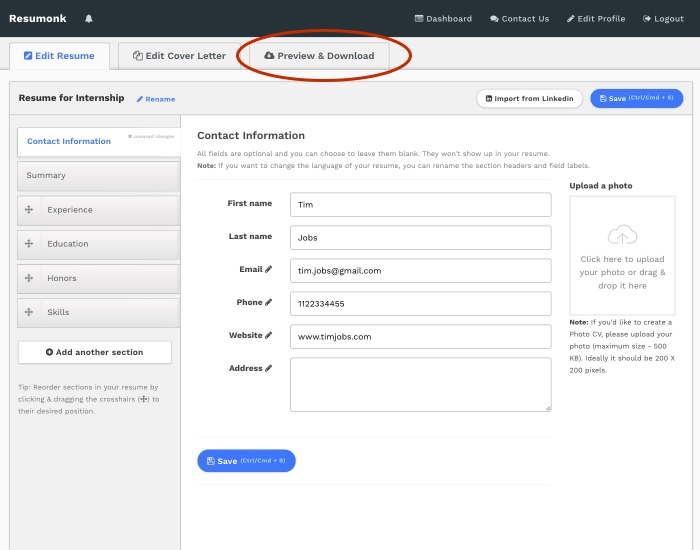Select the Summary section in sidebar
Screen dimensions: 700x550
pos(98,175)
